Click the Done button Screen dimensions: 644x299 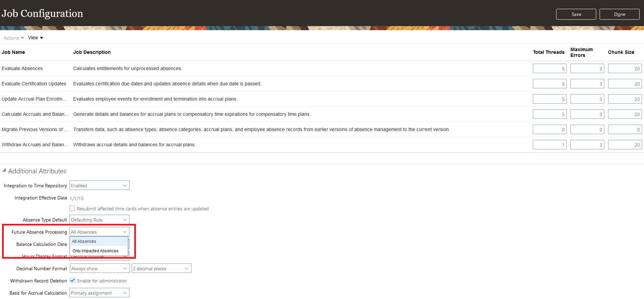(619, 14)
